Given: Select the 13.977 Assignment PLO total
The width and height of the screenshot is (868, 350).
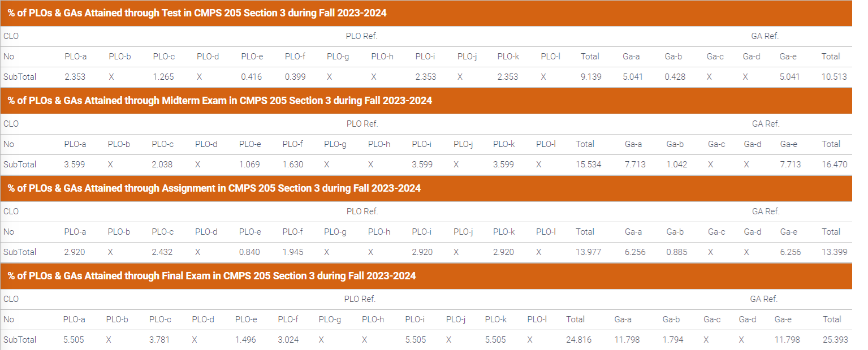Looking at the screenshot, I should point(588,252).
